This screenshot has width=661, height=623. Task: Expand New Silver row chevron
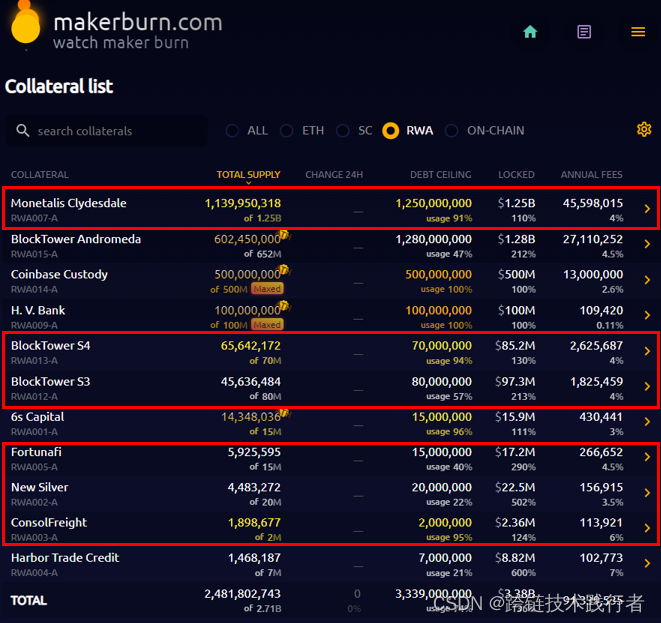point(647,493)
